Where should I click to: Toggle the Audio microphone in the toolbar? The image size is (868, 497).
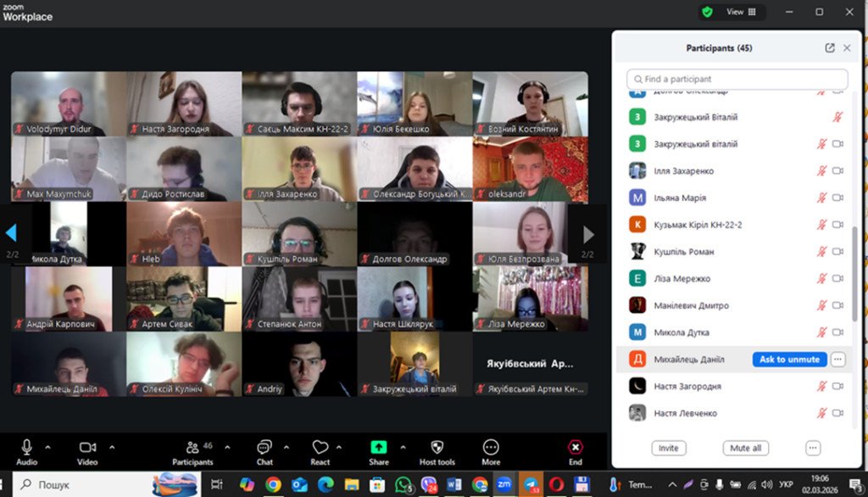tap(26, 447)
